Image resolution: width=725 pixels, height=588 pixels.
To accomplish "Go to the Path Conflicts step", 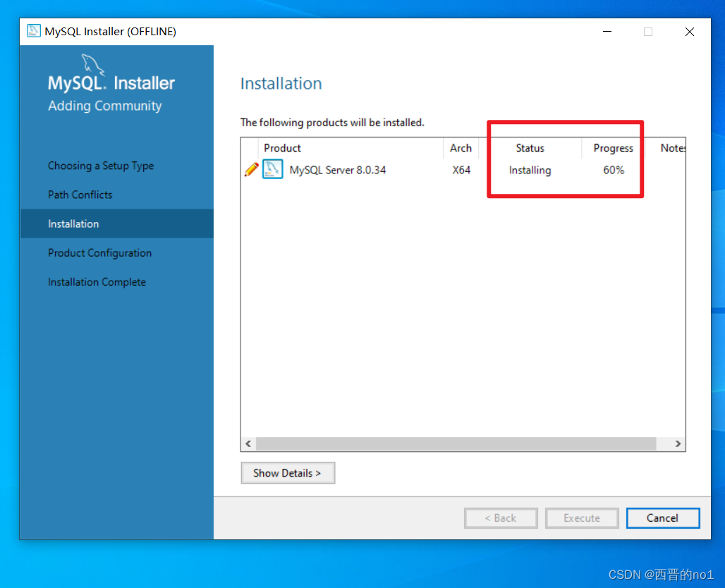I will click(80, 195).
